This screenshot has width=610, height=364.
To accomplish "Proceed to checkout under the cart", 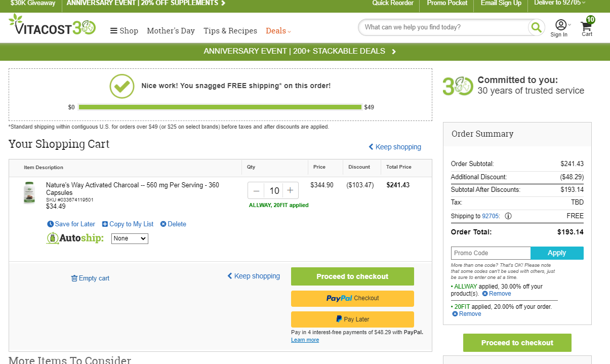I will pos(352,276).
